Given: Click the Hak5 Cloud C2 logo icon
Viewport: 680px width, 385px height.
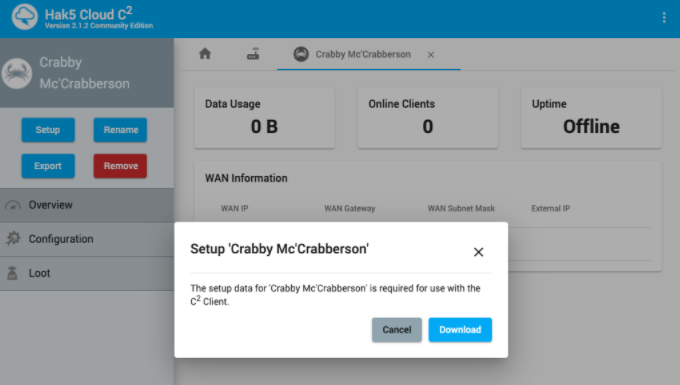Looking at the screenshot, I should tap(25, 17).
